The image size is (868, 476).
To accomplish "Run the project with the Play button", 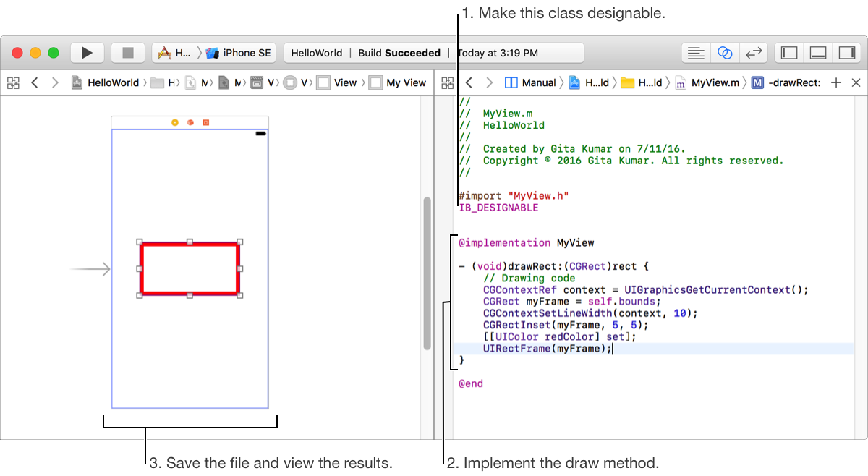I will 87,53.
